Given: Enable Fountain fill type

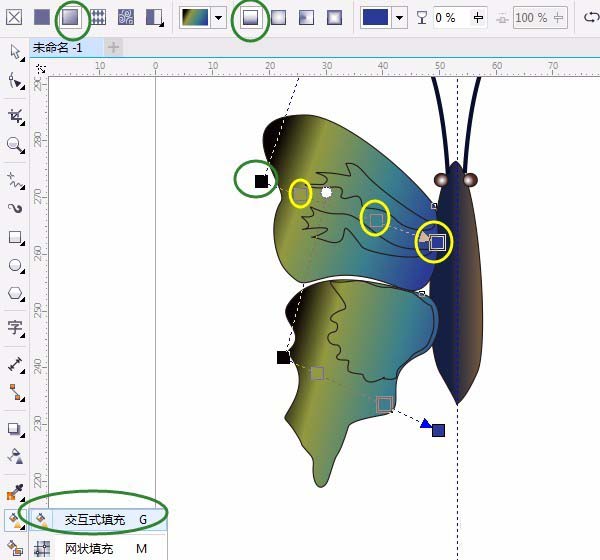Looking at the screenshot, I should point(70,17).
